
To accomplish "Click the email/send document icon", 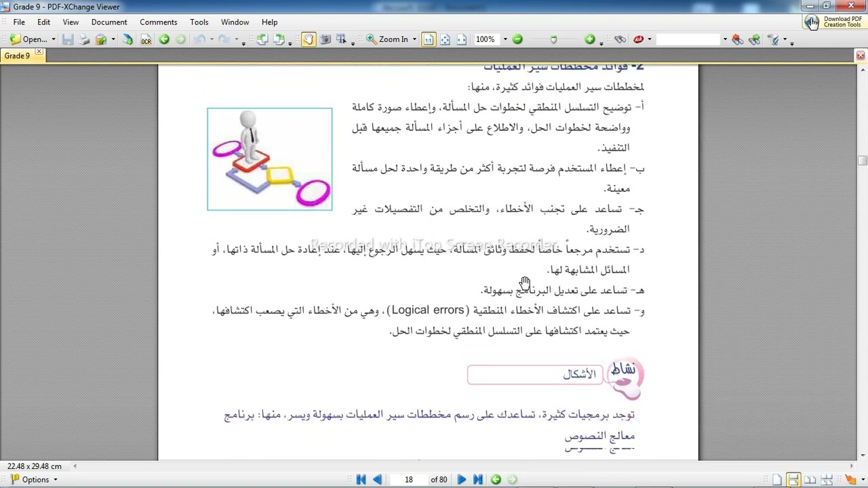I will [101, 39].
